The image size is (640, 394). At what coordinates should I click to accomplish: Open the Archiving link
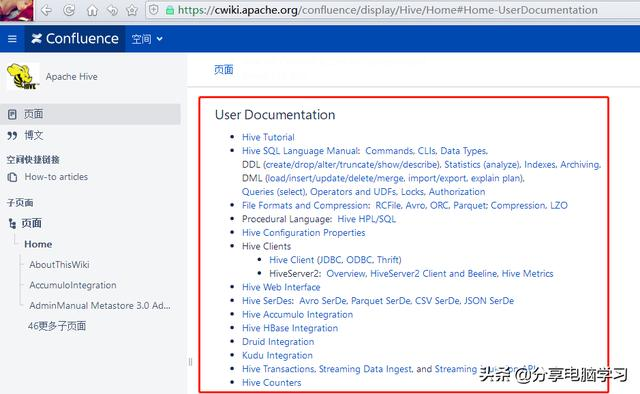580,165
